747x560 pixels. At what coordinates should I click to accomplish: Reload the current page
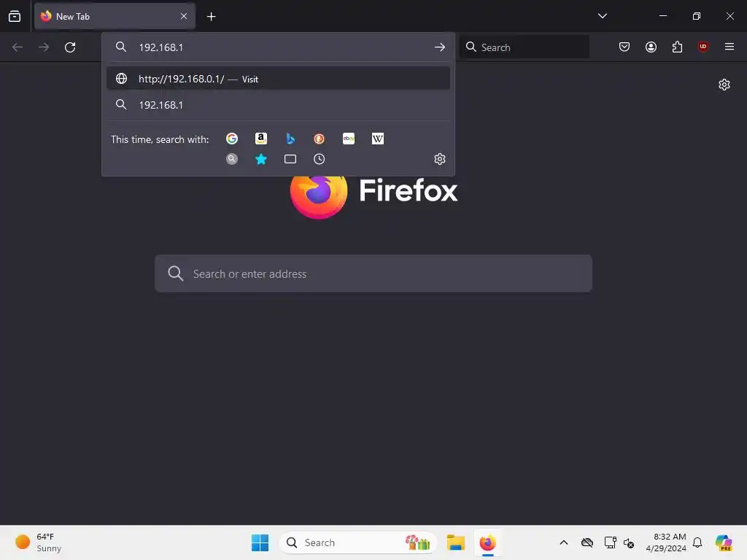pyautogui.click(x=70, y=47)
